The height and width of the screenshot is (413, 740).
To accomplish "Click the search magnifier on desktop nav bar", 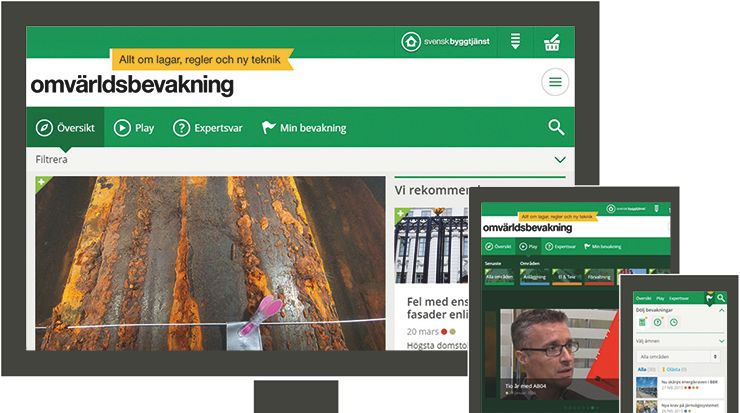I will [556, 127].
